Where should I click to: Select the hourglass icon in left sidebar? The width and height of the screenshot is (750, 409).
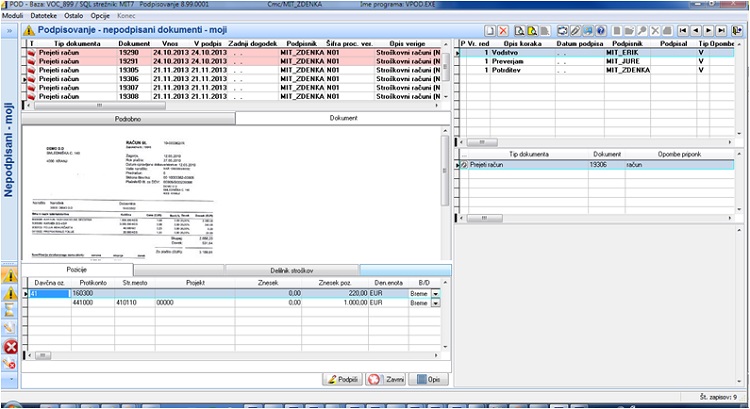click(10, 311)
